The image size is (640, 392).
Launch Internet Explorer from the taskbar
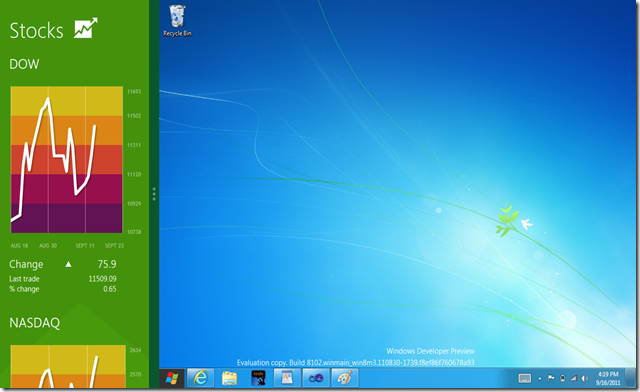(200, 378)
